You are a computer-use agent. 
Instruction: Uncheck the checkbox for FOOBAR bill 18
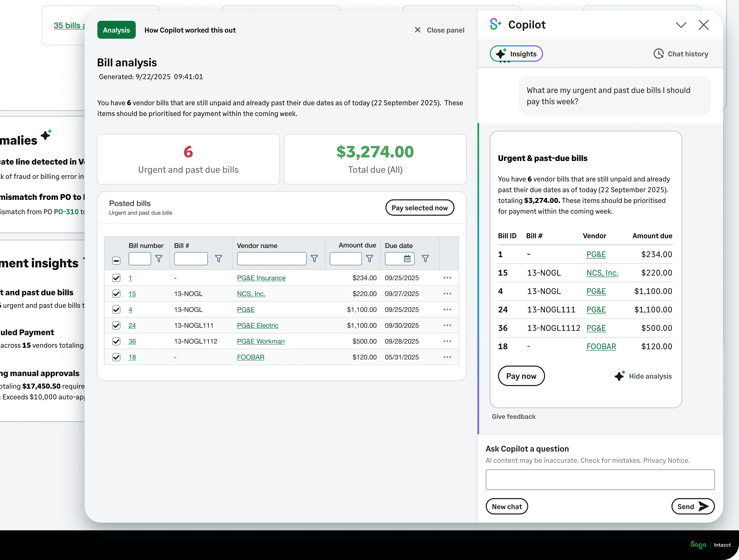(116, 357)
